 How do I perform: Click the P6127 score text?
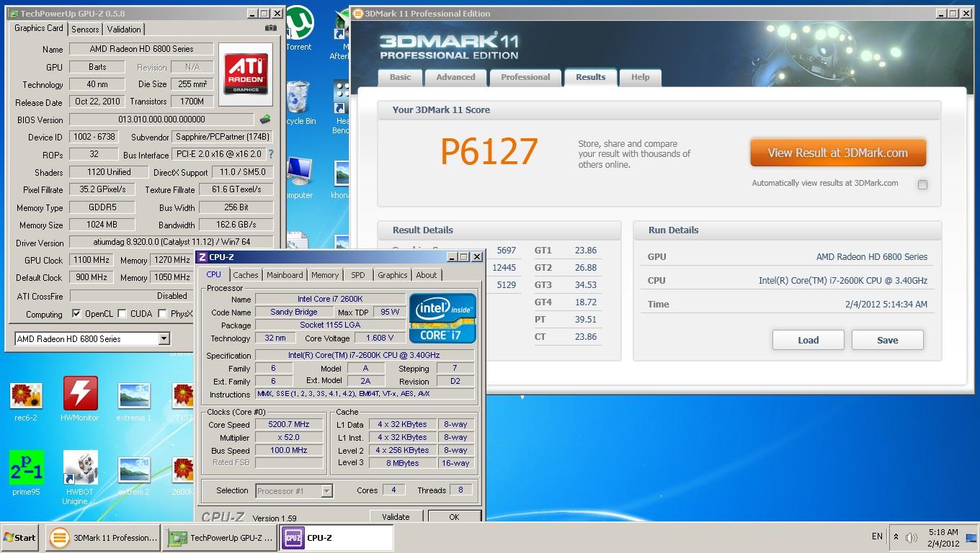coord(489,151)
